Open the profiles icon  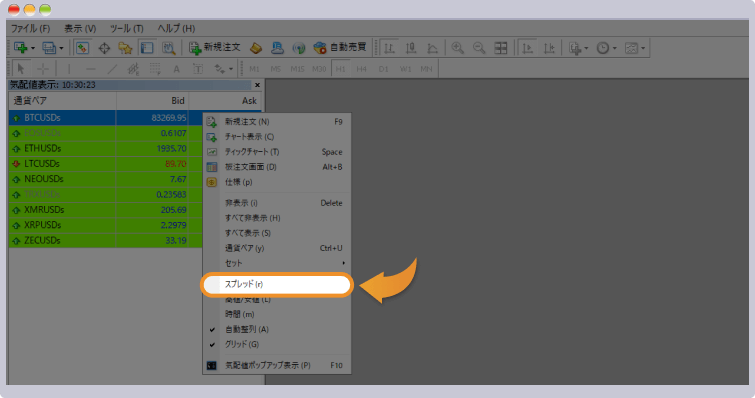49,48
